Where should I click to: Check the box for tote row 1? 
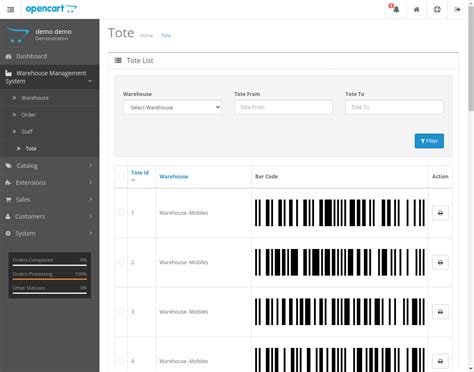point(121,212)
